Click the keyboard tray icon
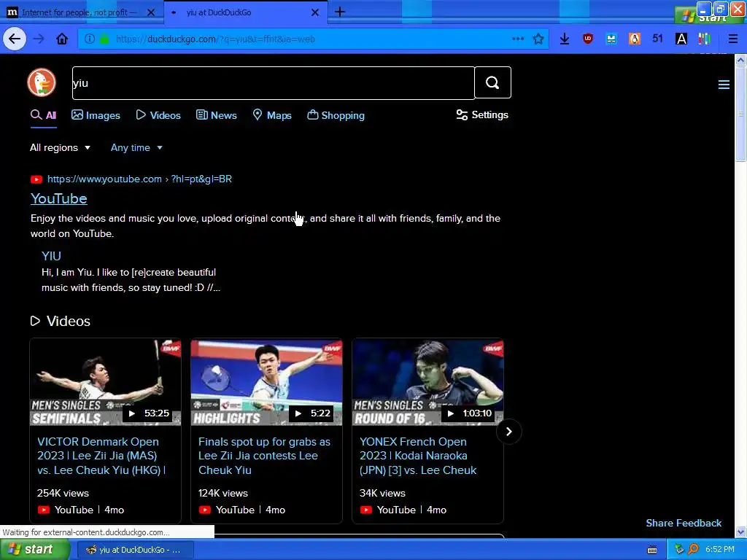This screenshot has width=747, height=560. (652, 550)
